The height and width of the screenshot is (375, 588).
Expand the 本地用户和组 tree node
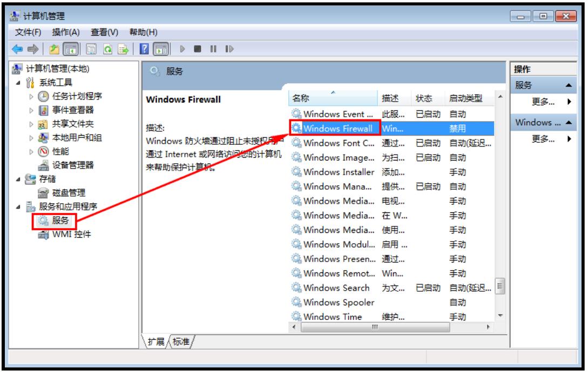(31, 138)
